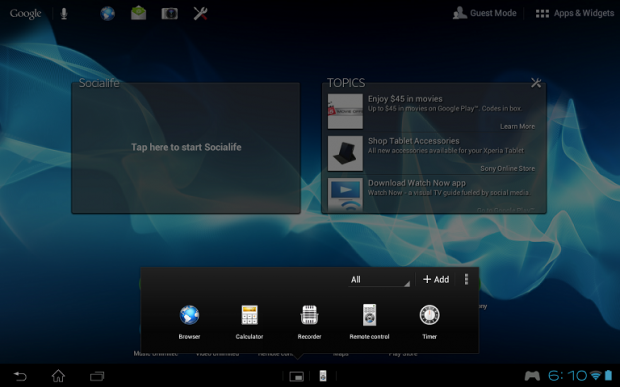Tap the microphone voice search icon
Screen dimensions: 620x387
pos(64,13)
